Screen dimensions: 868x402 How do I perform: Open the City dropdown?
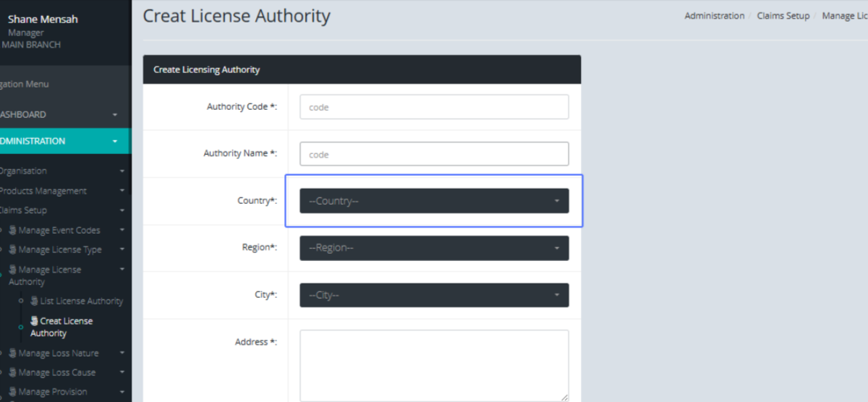(x=434, y=295)
